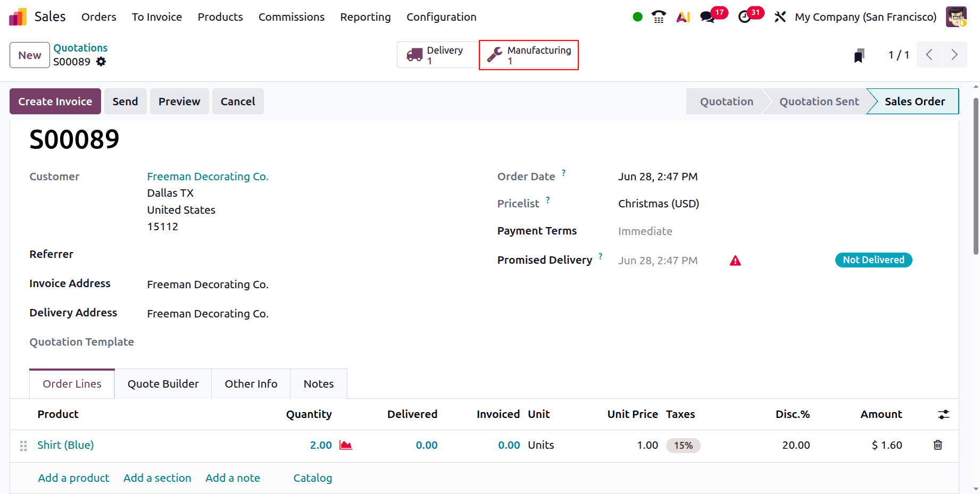The image size is (980, 494).
Task: Click the discount 20.00 cell
Action: pos(796,445)
